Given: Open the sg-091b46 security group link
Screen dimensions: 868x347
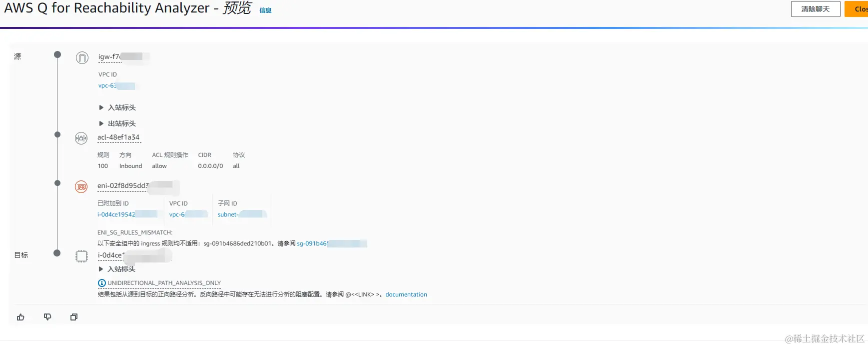Looking at the screenshot, I should tap(332, 243).
